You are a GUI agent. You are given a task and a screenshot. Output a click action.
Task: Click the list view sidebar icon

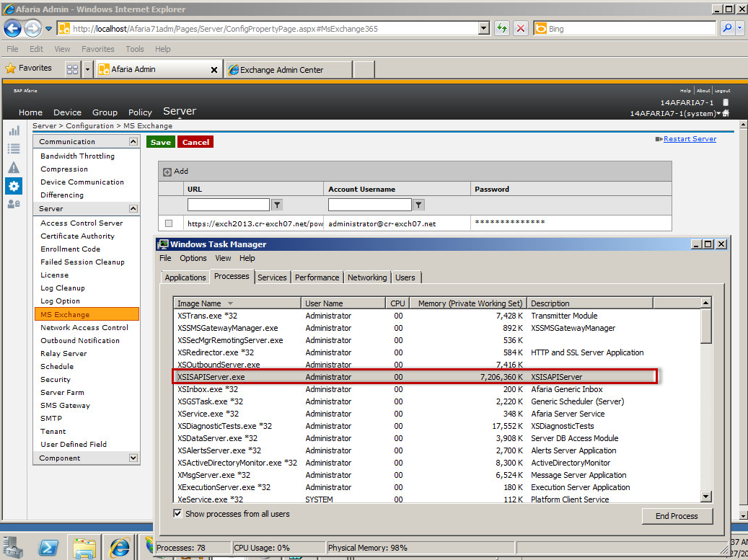coord(14,149)
